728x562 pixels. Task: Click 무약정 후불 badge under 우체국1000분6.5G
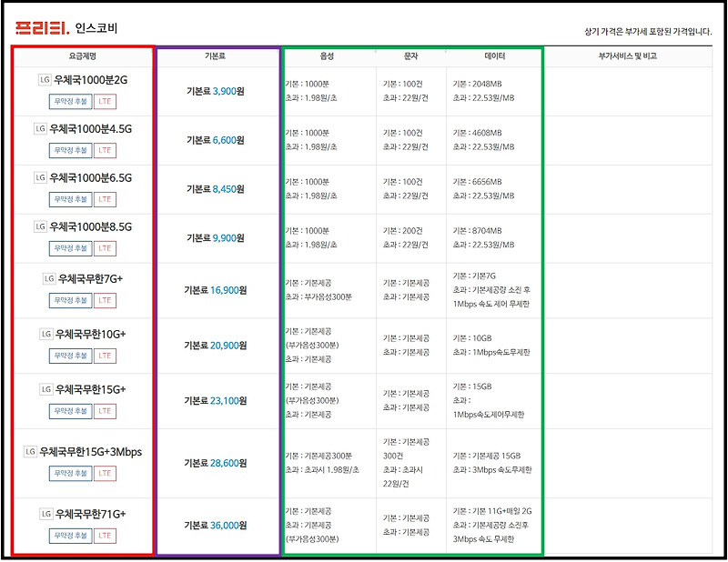point(71,199)
